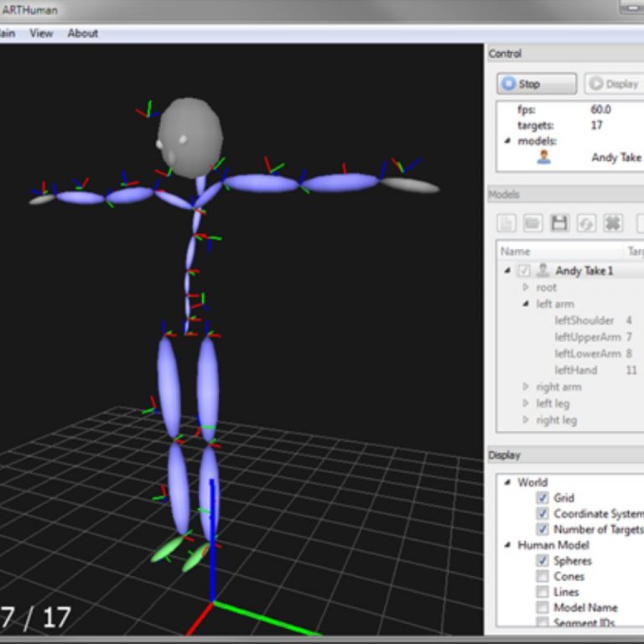This screenshot has width=644, height=644.
Task: Click the user icon under models in Control
Action: click(x=544, y=157)
